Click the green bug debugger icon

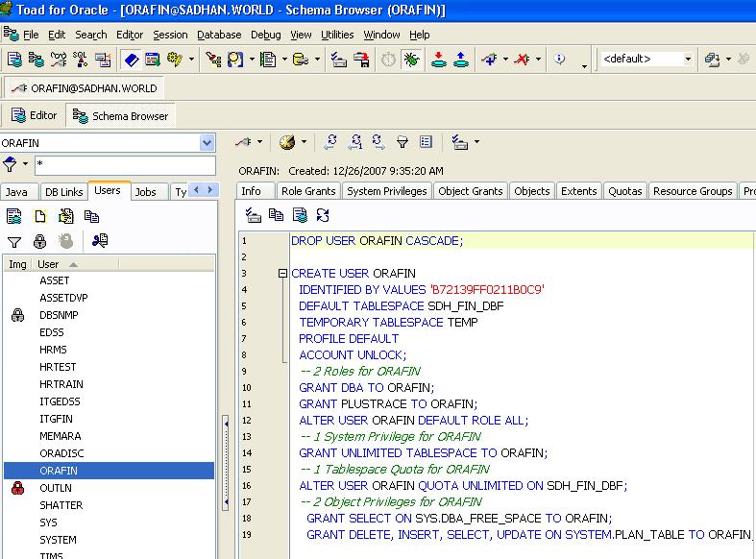pyautogui.click(x=411, y=60)
